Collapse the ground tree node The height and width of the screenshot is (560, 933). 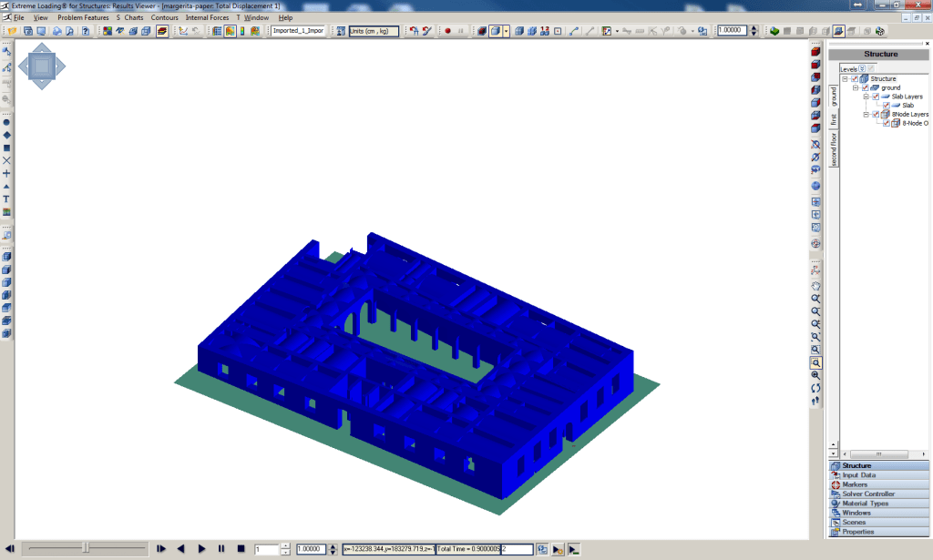[x=855, y=88]
